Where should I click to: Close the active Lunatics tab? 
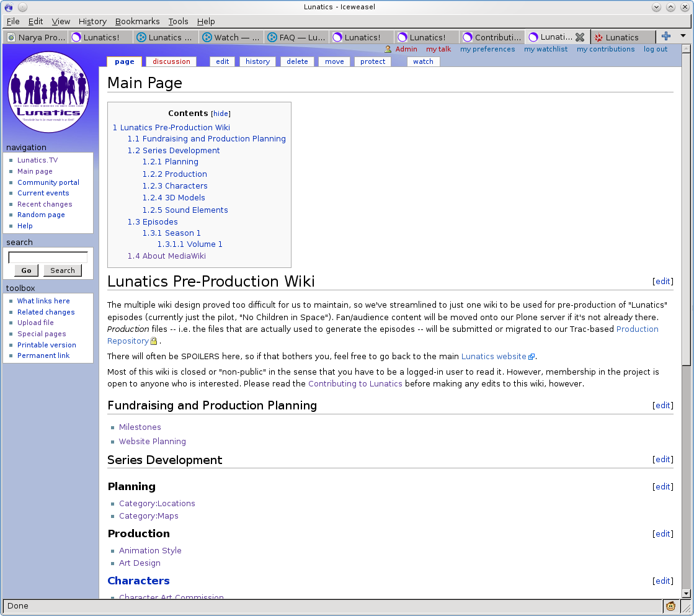[580, 37]
